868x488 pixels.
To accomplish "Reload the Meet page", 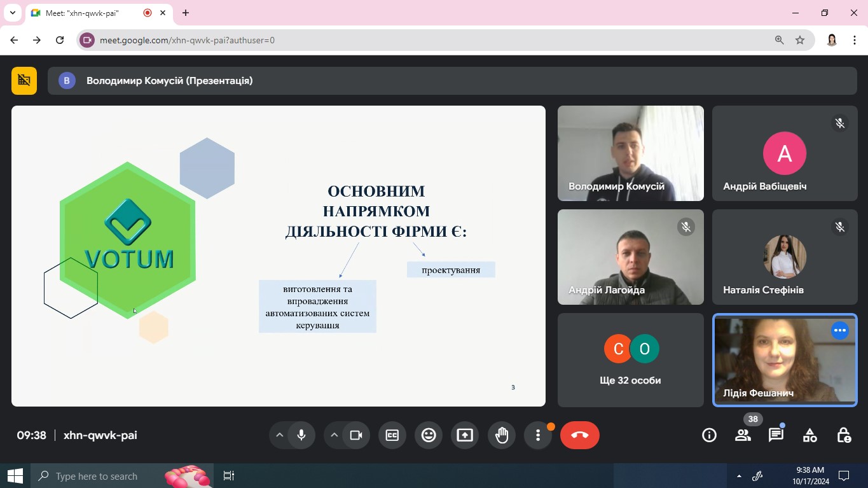I will point(60,40).
